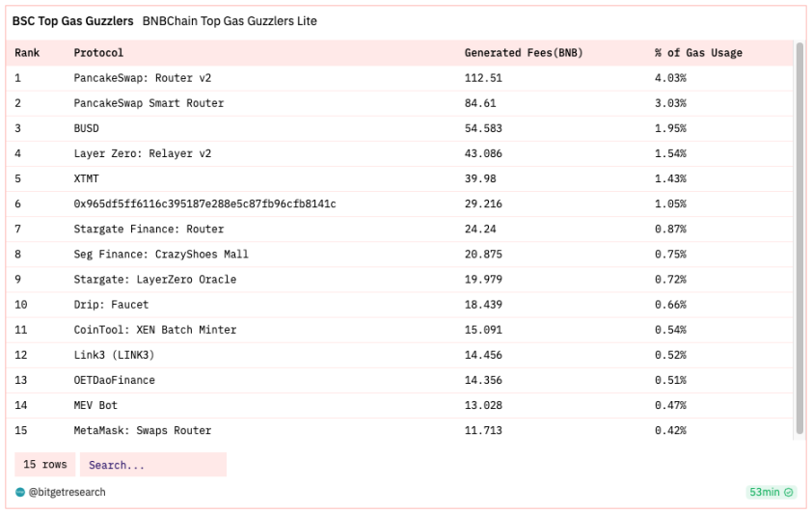
Task: Click the Layer Zero: Relayer v2 cell
Action: pos(143,153)
